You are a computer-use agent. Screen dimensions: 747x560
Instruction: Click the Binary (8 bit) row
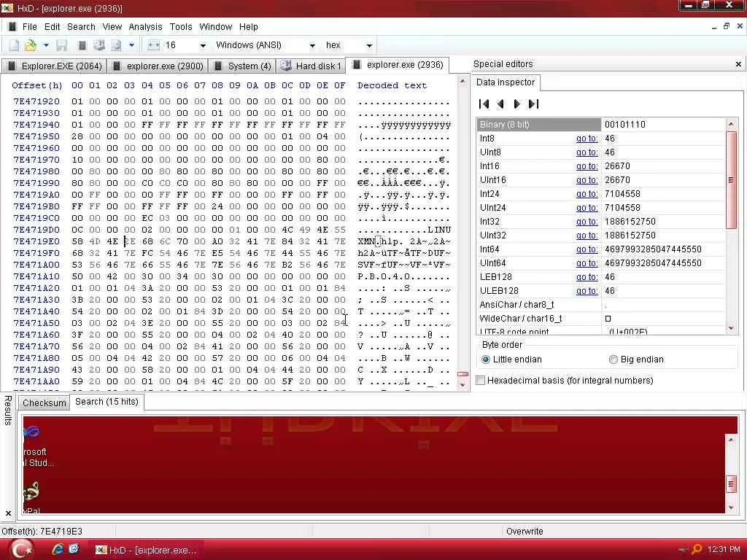(601, 125)
